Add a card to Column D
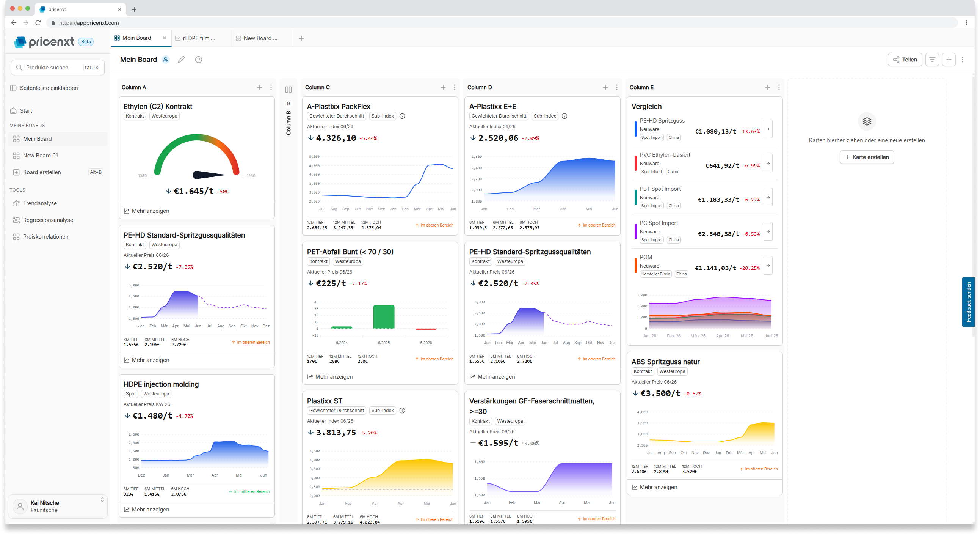This screenshot has height=535, width=980. pos(605,87)
